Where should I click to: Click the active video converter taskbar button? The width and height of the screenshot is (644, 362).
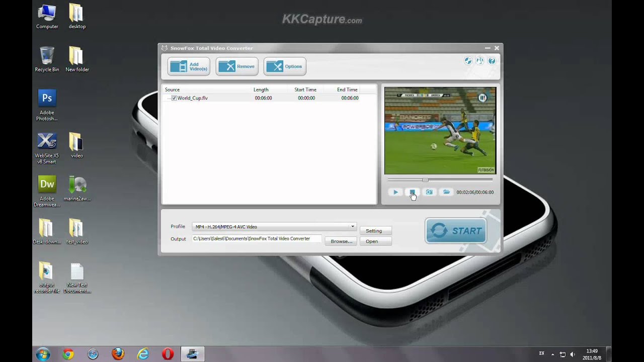tap(192, 354)
